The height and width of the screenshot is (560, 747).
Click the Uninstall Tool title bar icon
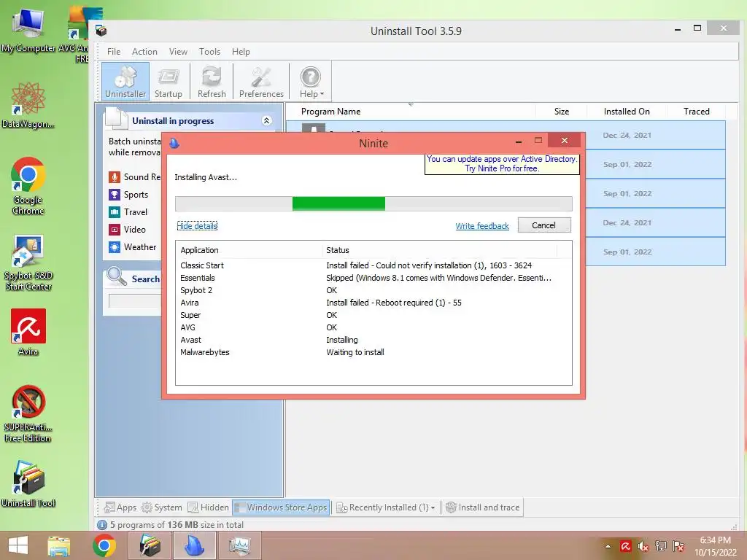tap(101, 31)
